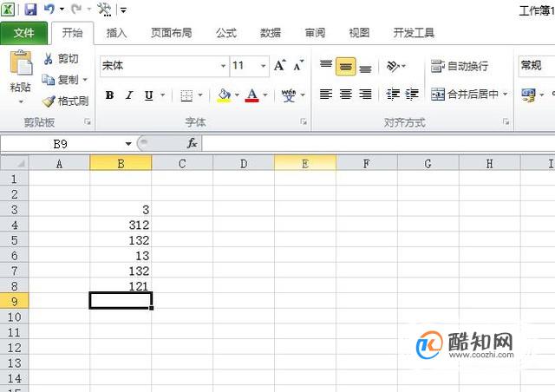Undo the last action
Screen dimensions: 555x392
[49, 9]
